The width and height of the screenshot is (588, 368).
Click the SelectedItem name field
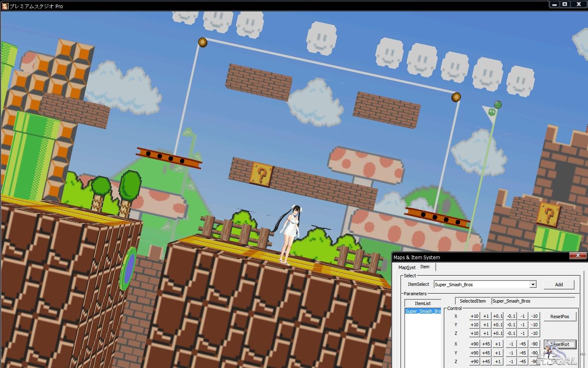tap(533, 301)
